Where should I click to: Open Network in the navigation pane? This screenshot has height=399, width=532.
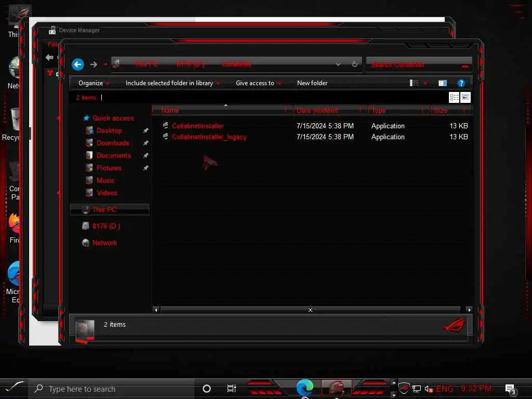[104, 243]
